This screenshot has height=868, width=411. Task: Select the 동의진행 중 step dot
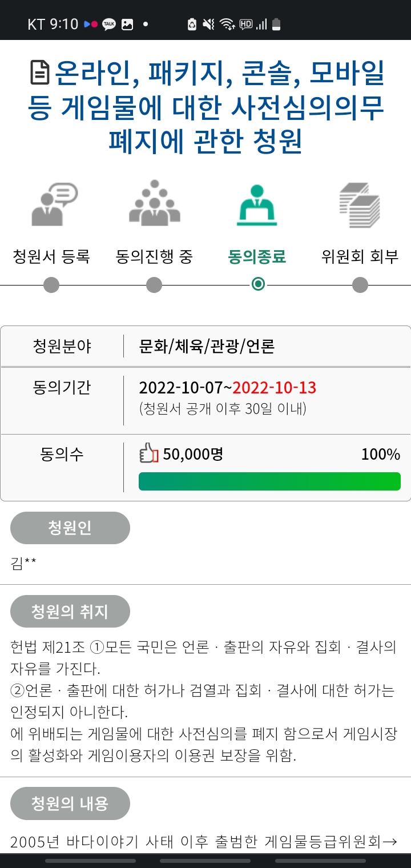tap(154, 284)
